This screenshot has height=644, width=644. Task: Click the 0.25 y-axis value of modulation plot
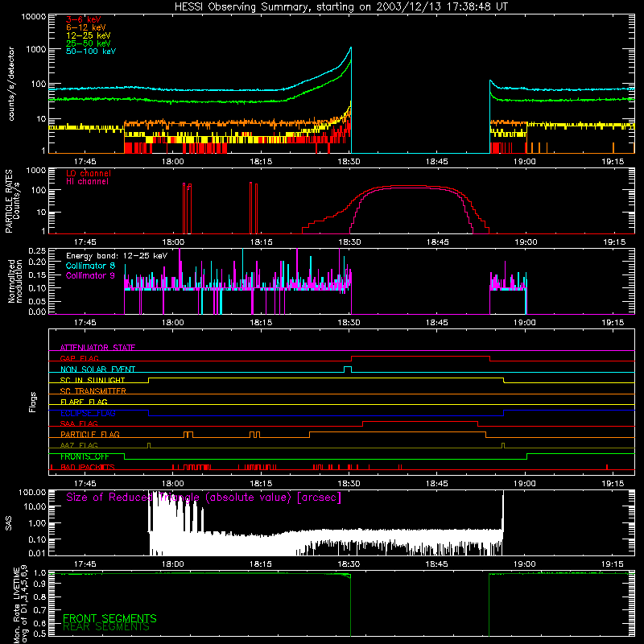37,250
